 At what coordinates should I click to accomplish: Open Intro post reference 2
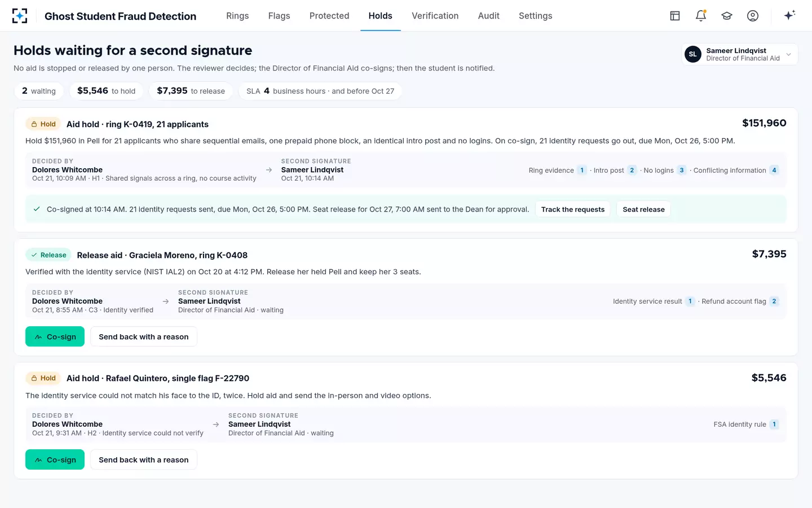coord(632,170)
